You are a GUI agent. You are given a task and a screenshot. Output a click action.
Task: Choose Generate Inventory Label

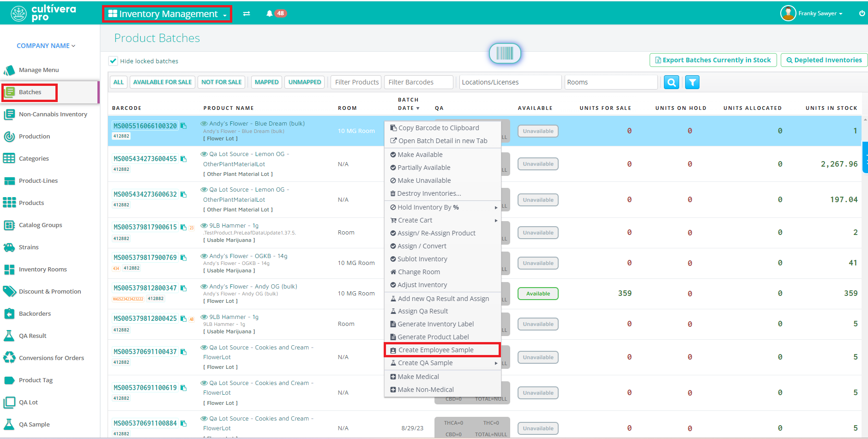pyautogui.click(x=443, y=324)
